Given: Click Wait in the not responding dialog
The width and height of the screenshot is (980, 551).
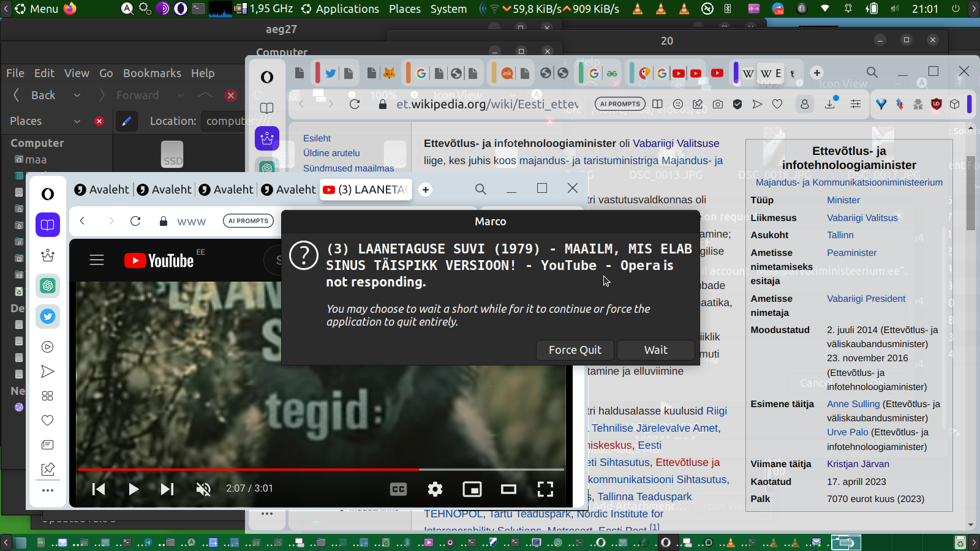Looking at the screenshot, I should [655, 350].
